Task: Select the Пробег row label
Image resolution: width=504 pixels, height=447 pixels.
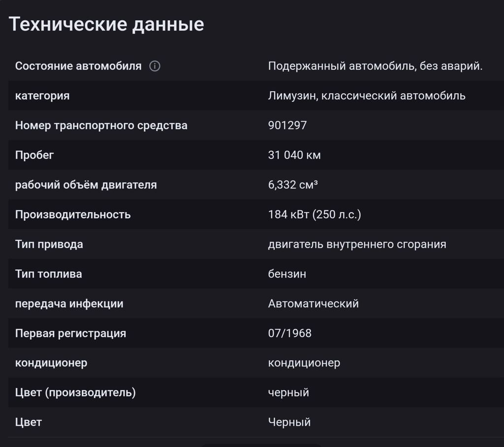Action: click(x=34, y=156)
